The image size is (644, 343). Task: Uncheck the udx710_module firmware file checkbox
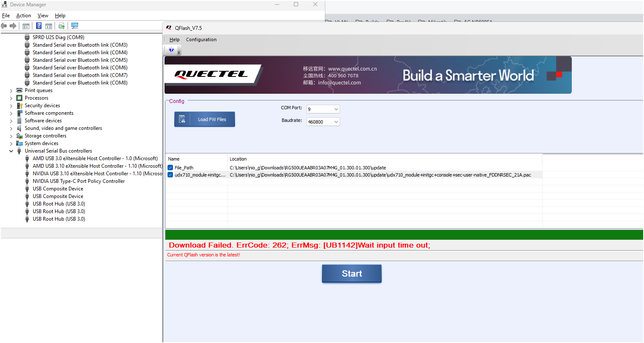[170, 175]
